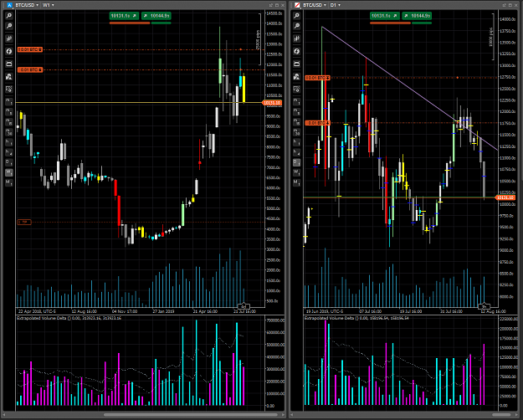Switch left chart to h4 timeframe
This screenshot has height=420, width=523.
point(9,152)
